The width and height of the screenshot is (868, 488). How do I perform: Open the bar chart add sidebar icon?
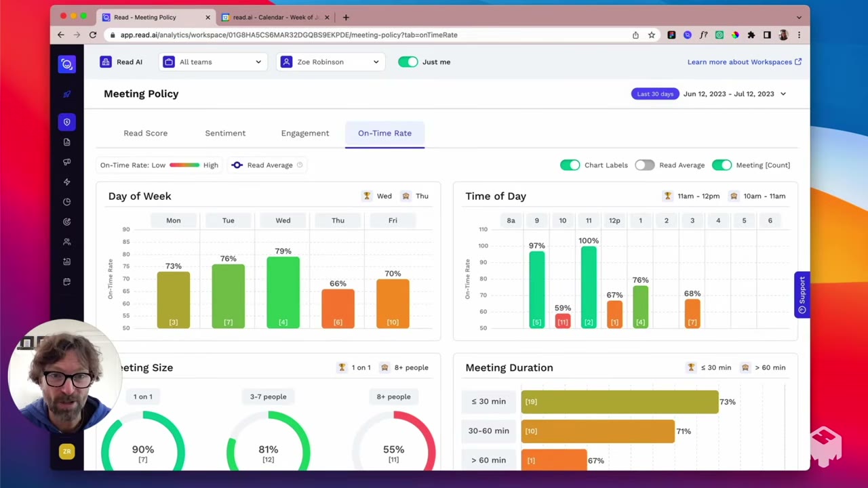coord(66,262)
